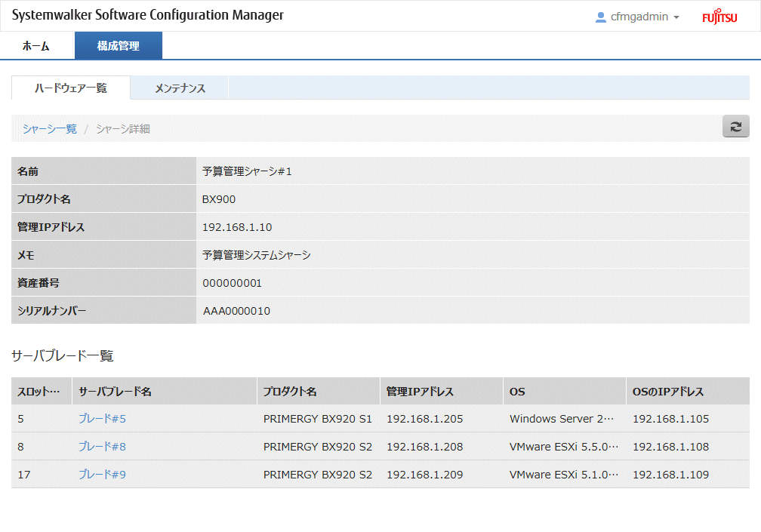
Task: Click the product name value BX900
Action: click(219, 199)
